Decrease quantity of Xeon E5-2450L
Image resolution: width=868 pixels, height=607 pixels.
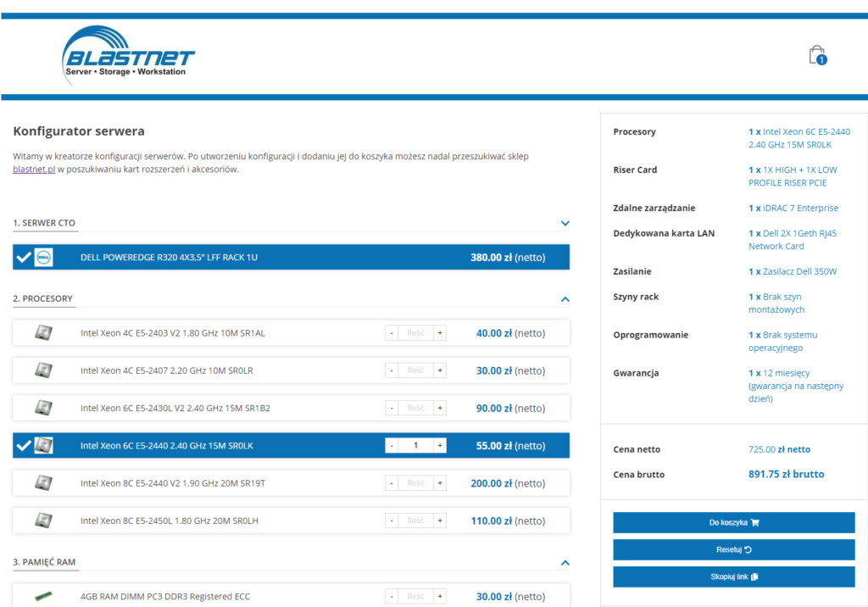coord(392,521)
